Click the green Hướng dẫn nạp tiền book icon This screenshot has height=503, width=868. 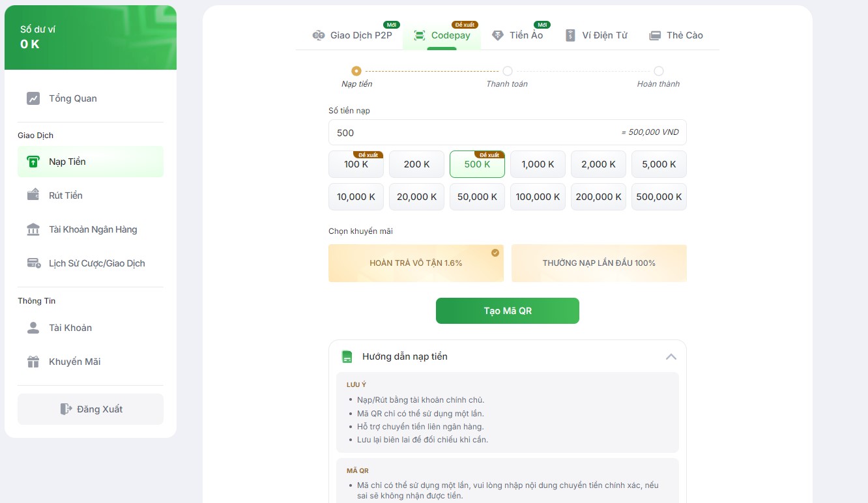point(347,356)
